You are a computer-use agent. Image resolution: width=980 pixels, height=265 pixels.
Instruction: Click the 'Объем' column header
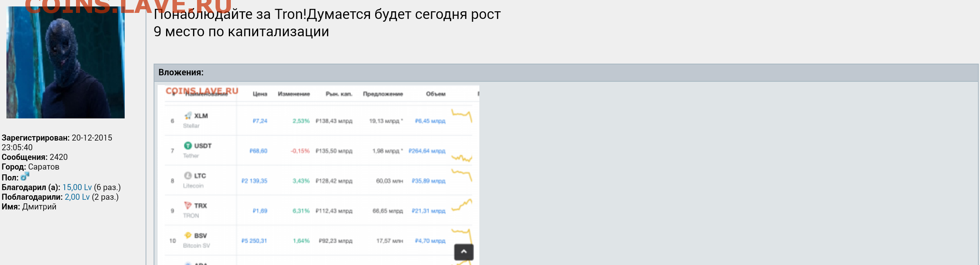[436, 94]
